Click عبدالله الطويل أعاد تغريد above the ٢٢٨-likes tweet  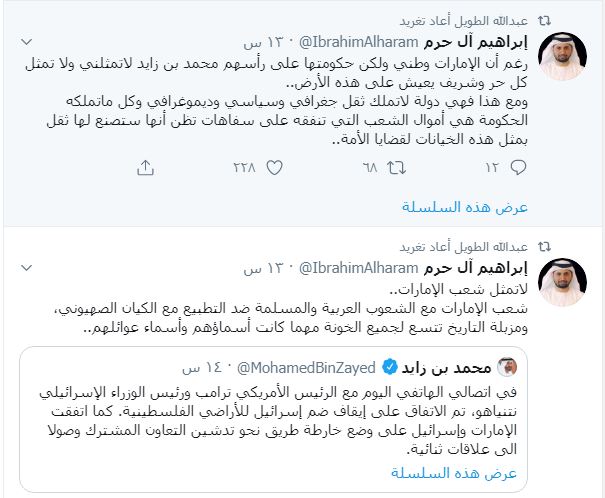479,19
